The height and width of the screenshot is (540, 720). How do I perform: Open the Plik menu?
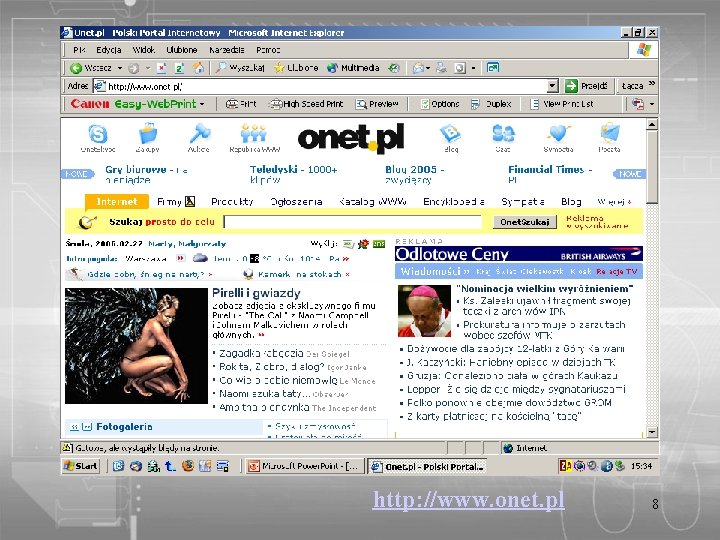79,50
